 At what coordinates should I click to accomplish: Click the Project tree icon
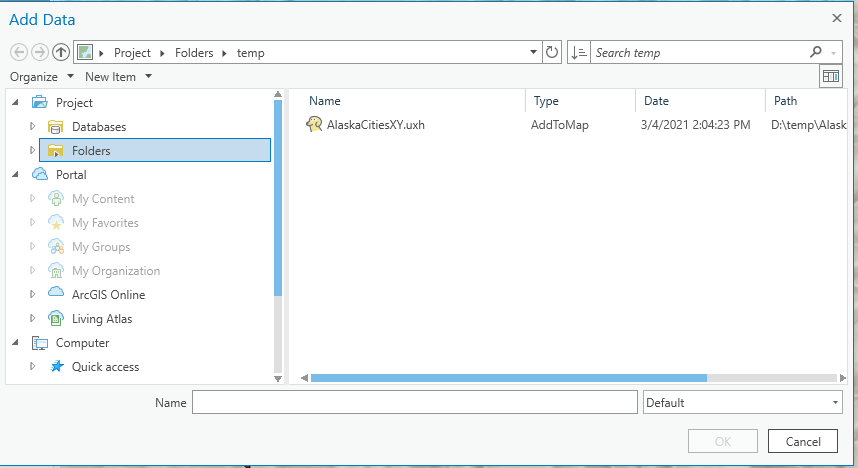[x=39, y=102]
